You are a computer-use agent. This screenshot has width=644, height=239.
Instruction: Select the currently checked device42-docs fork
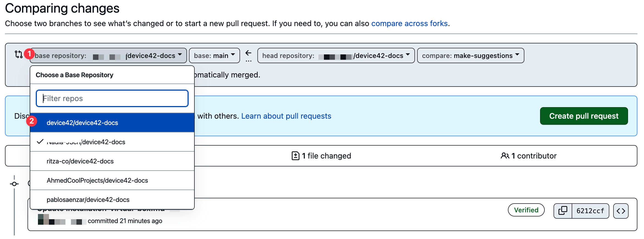[x=86, y=142]
